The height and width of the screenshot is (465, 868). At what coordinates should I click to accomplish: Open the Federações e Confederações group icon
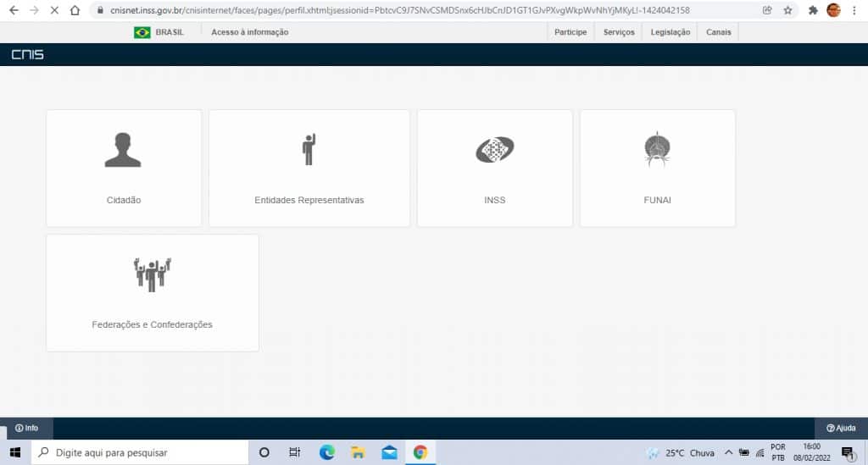[153, 274]
